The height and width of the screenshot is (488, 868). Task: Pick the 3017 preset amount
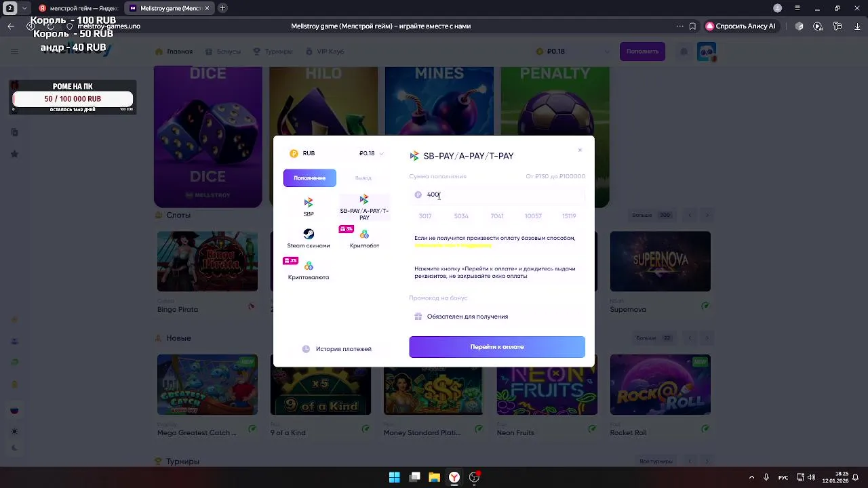pos(425,216)
